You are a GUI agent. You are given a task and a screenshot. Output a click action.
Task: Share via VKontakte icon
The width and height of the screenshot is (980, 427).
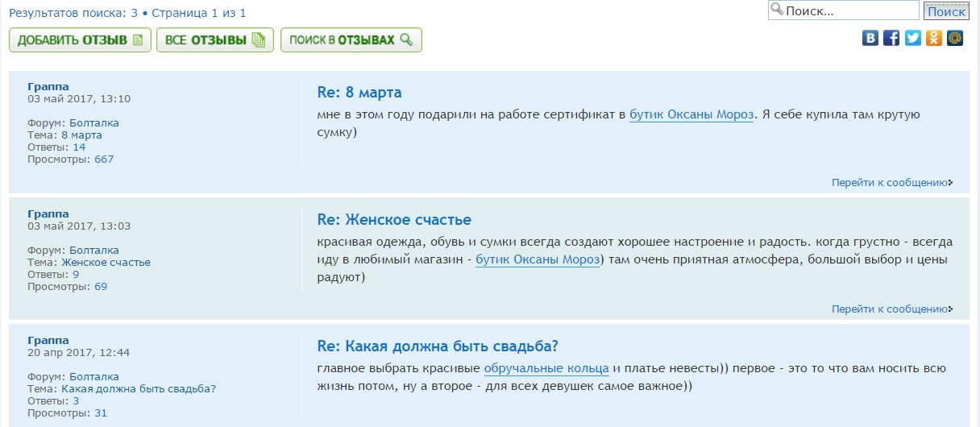[x=870, y=38]
